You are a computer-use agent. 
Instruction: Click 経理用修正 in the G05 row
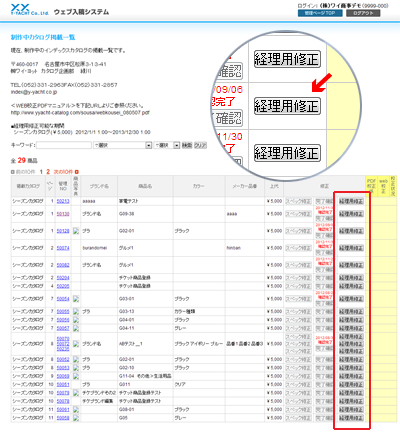pos(351,418)
